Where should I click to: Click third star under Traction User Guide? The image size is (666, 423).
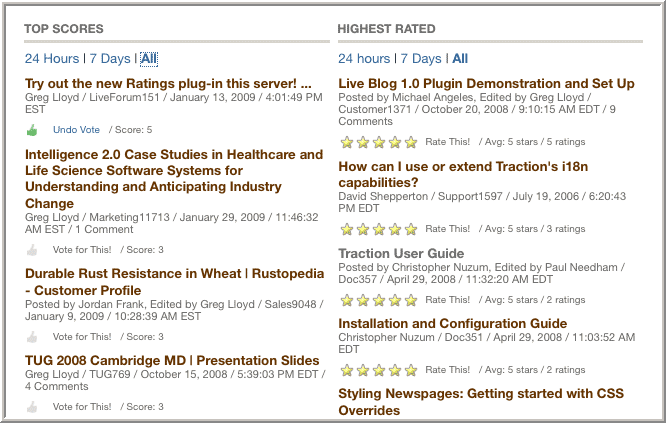point(378,300)
